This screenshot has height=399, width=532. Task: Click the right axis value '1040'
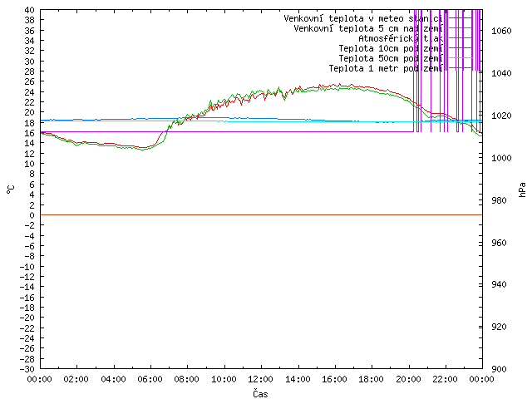tap(501, 73)
